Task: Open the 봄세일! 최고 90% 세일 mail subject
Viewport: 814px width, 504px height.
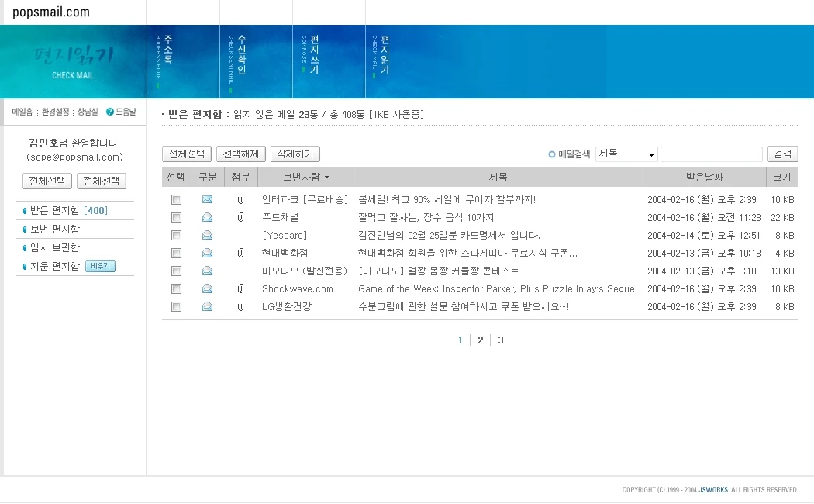Action: click(x=447, y=199)
